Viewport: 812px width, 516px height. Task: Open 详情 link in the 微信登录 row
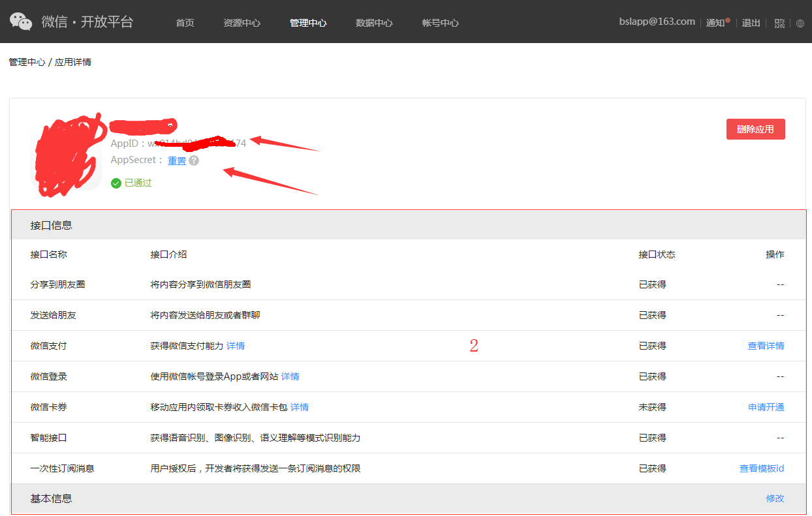pos(290,376)
